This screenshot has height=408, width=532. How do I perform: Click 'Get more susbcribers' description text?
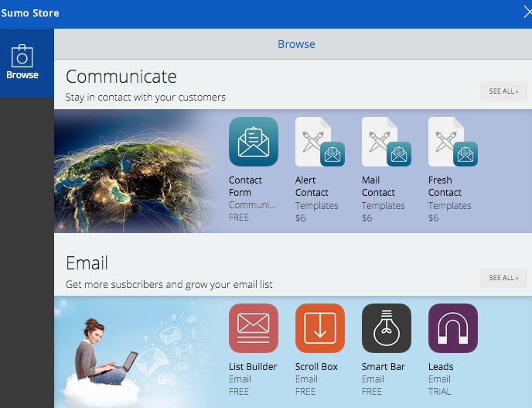click(x=169, y=284)
